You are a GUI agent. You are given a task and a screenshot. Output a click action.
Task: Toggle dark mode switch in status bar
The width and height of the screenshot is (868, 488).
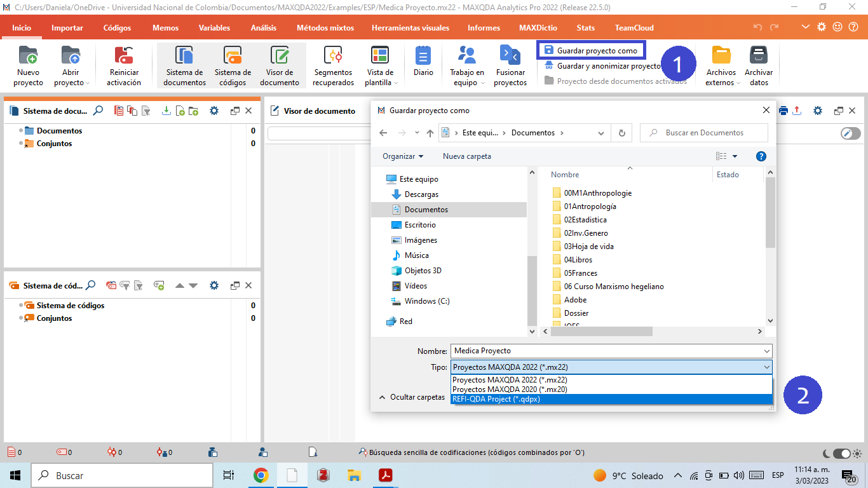pyautogui.click(x=841, y=453)
